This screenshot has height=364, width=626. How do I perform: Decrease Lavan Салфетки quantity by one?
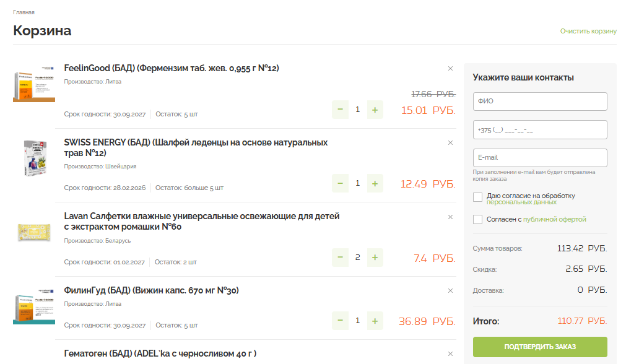pyautogui.click(x=340, y=258)
